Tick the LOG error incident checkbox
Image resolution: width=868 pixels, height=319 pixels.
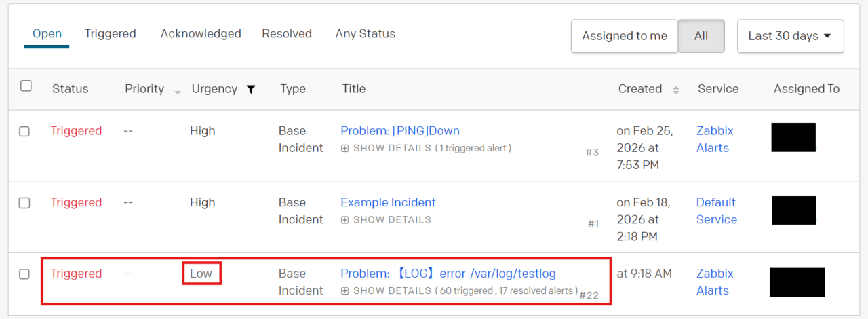24,274
